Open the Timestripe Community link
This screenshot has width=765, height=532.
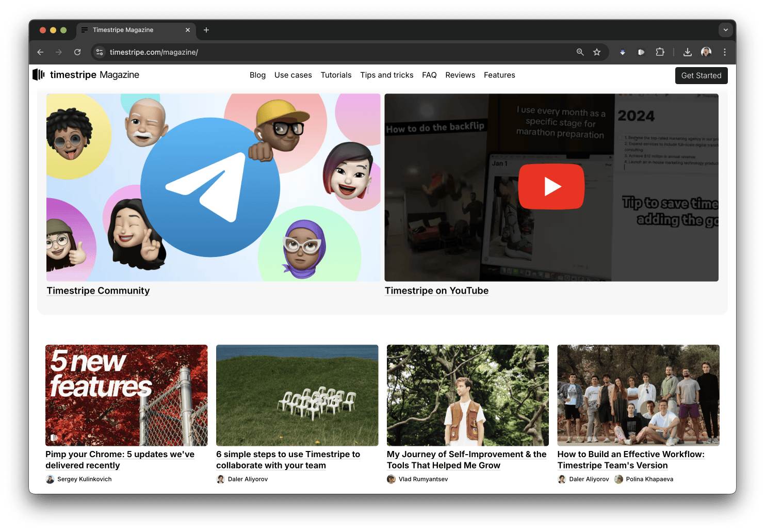[99, 291]
